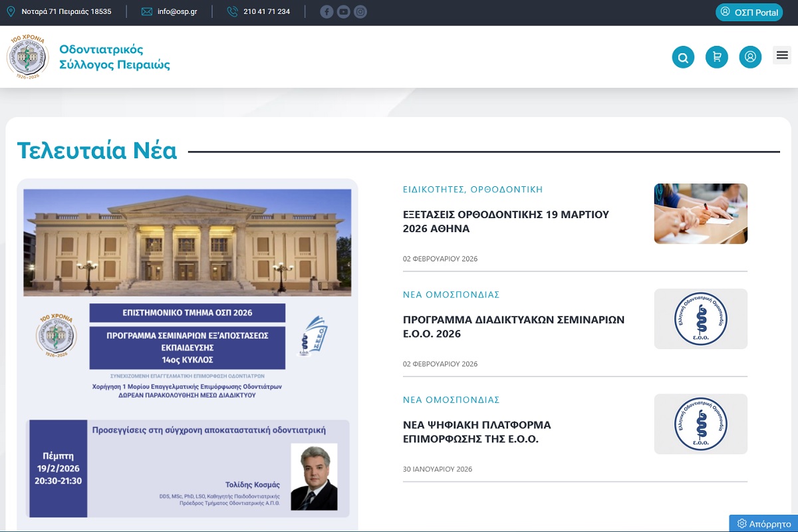Visit the Facebook page icon

(x=326, y=11)
